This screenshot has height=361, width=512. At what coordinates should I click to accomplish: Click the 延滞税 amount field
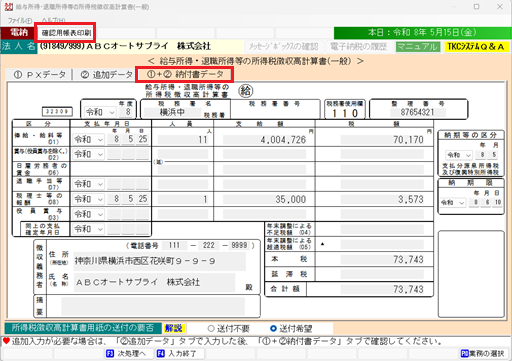tap(382, 274)
